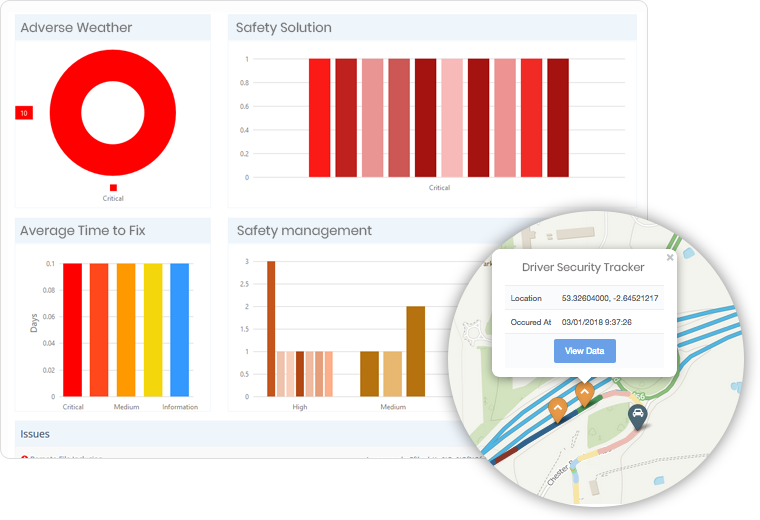Viewport: 760px width, 520px height.
Task: Click the Information axis label
Action: click(180, 407)
